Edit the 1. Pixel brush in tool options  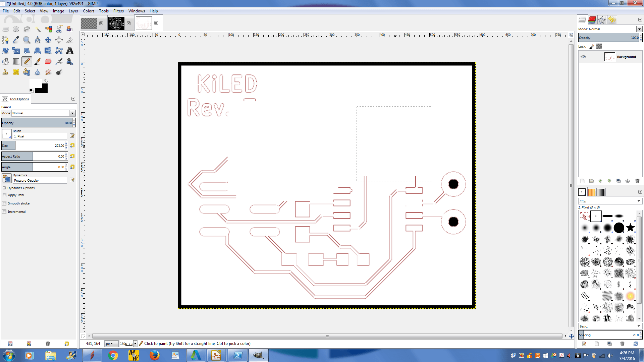pyautogui.click(x=72, y=136)
